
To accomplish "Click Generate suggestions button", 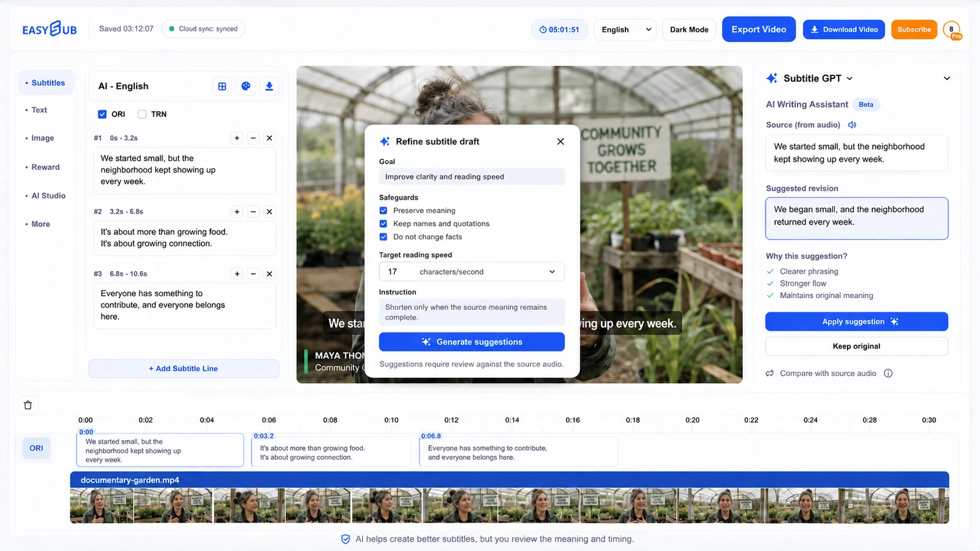I will pos(472,342).
